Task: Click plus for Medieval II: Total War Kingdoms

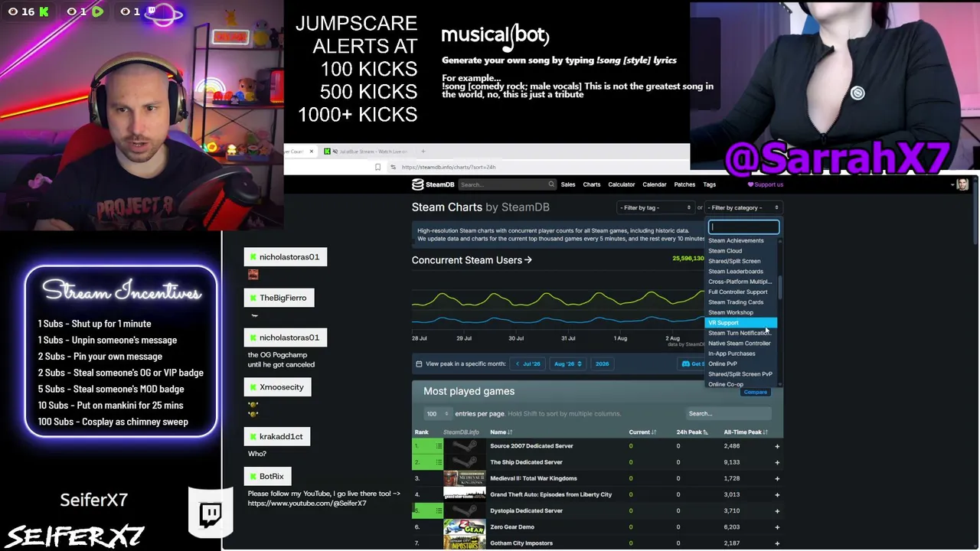Action: pos(777,478)
